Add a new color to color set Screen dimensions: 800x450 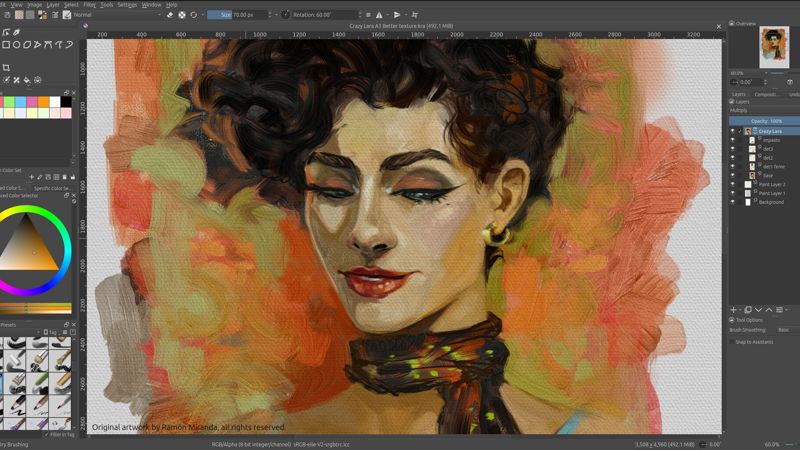tap(32, 177)
